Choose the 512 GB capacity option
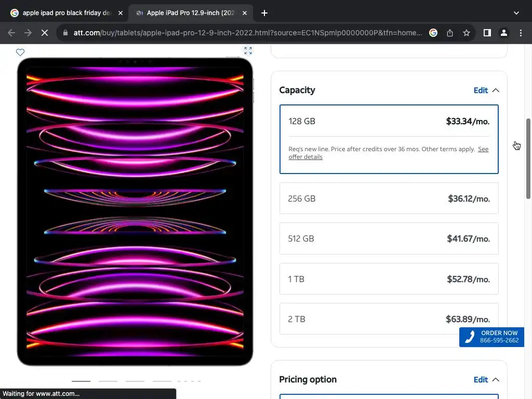The width and height of the screenshot is (532, 399). coord(389,238)
